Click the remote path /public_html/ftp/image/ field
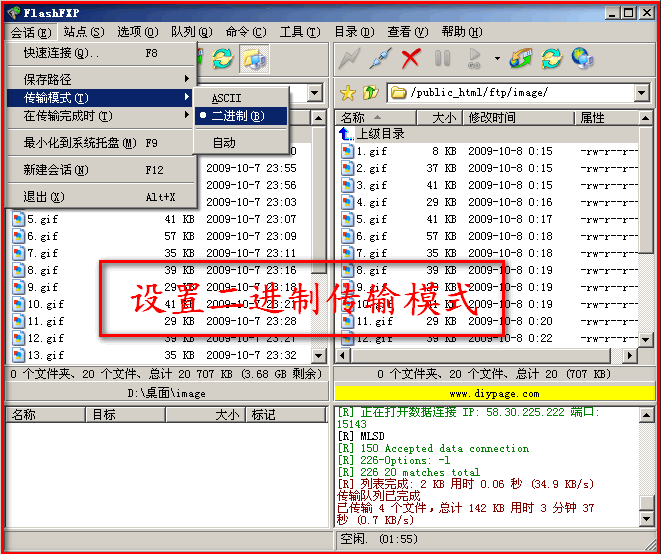The width and height of the screenshot is (661, 554). click(x=511, y=93)
